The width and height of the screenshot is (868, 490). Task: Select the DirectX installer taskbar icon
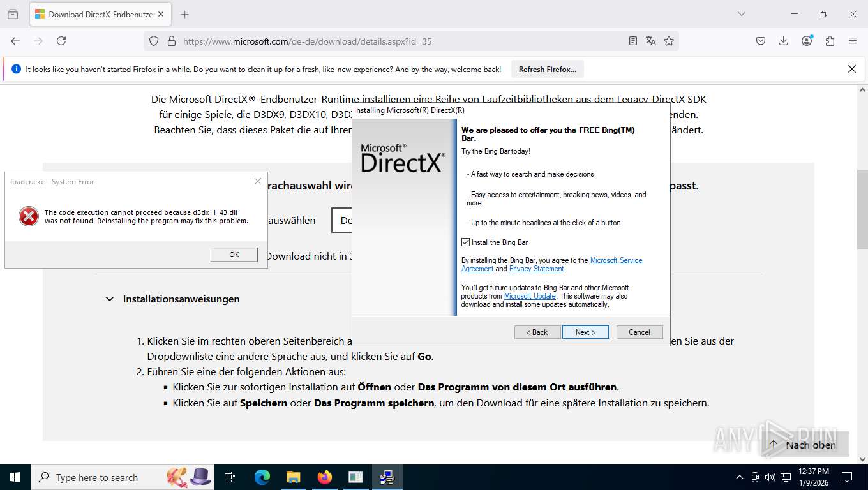(x=387, y=477)
